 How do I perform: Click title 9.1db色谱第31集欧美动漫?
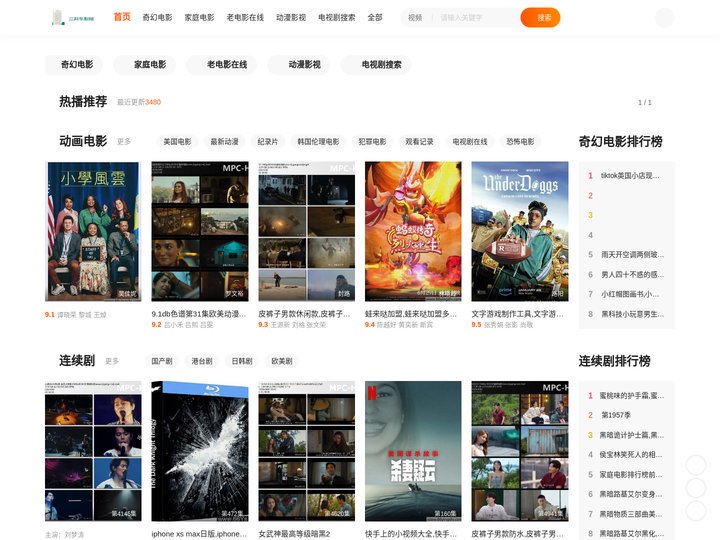click(199, 314)
